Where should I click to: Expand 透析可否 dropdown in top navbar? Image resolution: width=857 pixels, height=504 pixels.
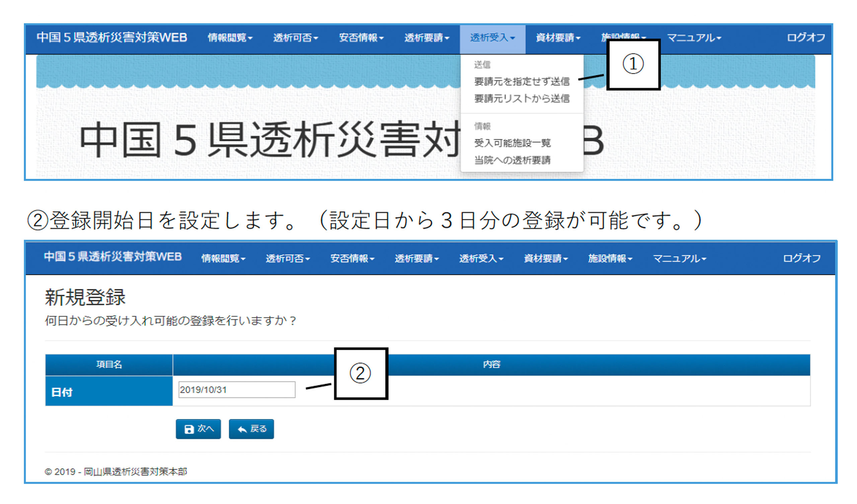(296, 37)
